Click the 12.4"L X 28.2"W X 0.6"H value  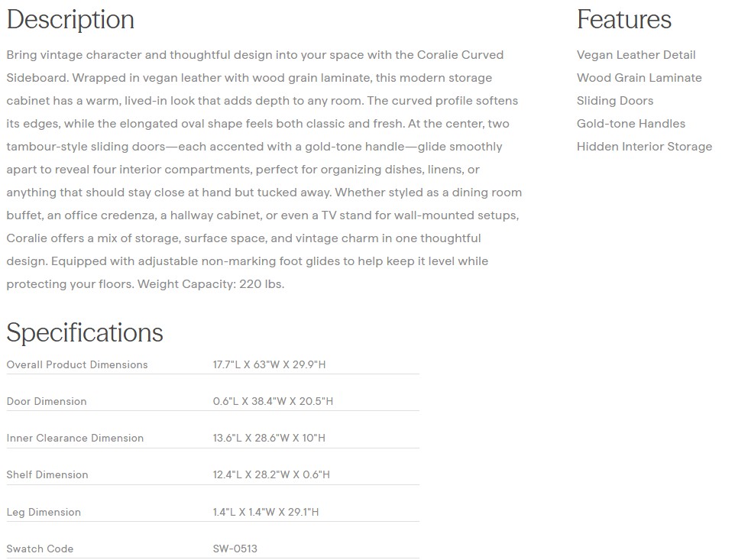271,474
